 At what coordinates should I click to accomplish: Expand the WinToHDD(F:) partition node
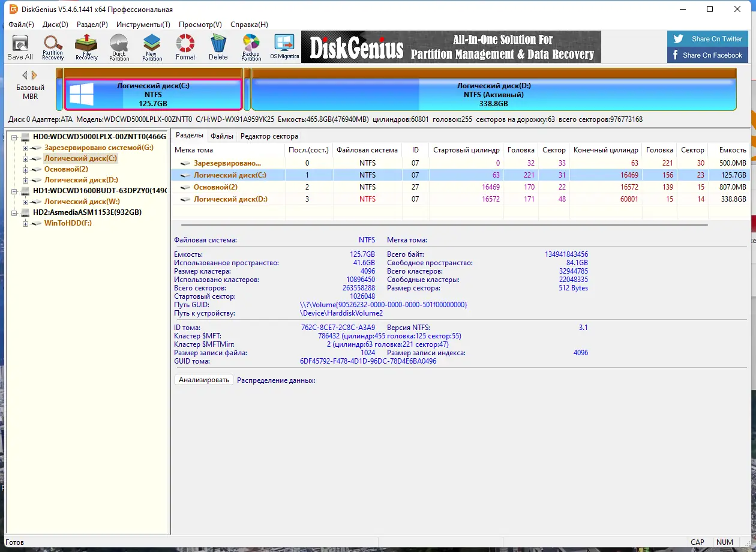[25, 223]
